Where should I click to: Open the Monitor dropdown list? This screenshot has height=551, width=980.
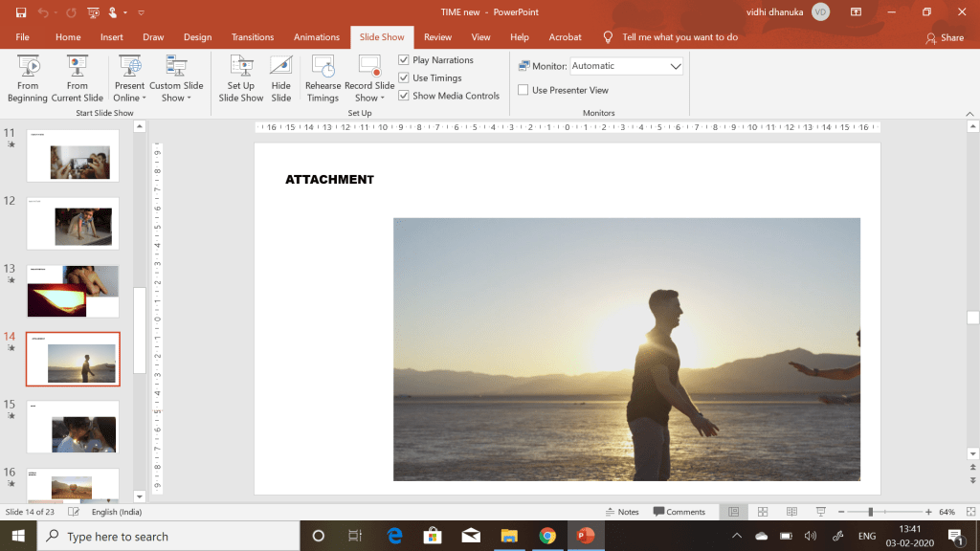point(676,66)
